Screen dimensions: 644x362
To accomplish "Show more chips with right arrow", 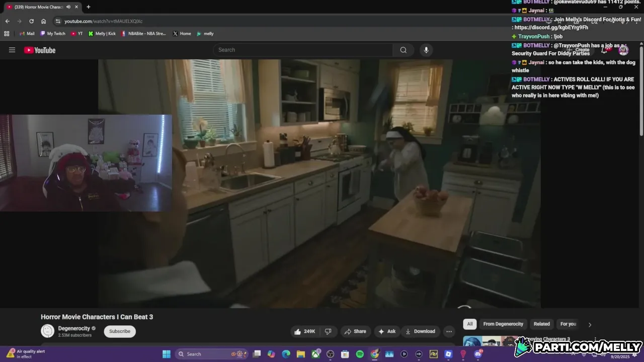I will point(590,325).
